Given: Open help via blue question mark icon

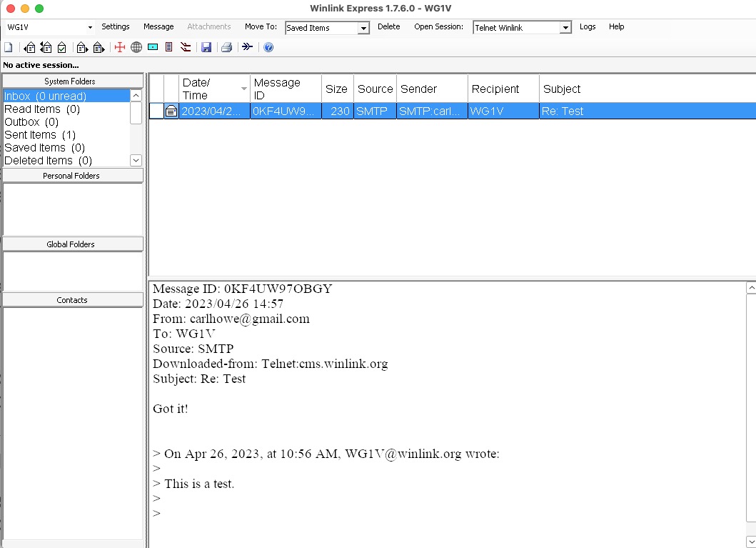Looking at the screenshot, I should [x=268, y=48].
